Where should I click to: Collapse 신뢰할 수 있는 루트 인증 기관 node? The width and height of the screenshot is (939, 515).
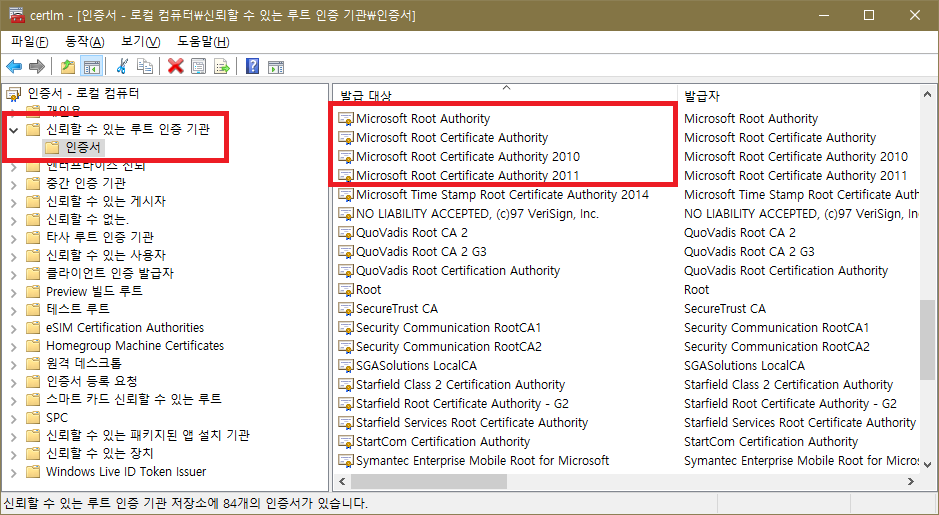pos(13,129)
